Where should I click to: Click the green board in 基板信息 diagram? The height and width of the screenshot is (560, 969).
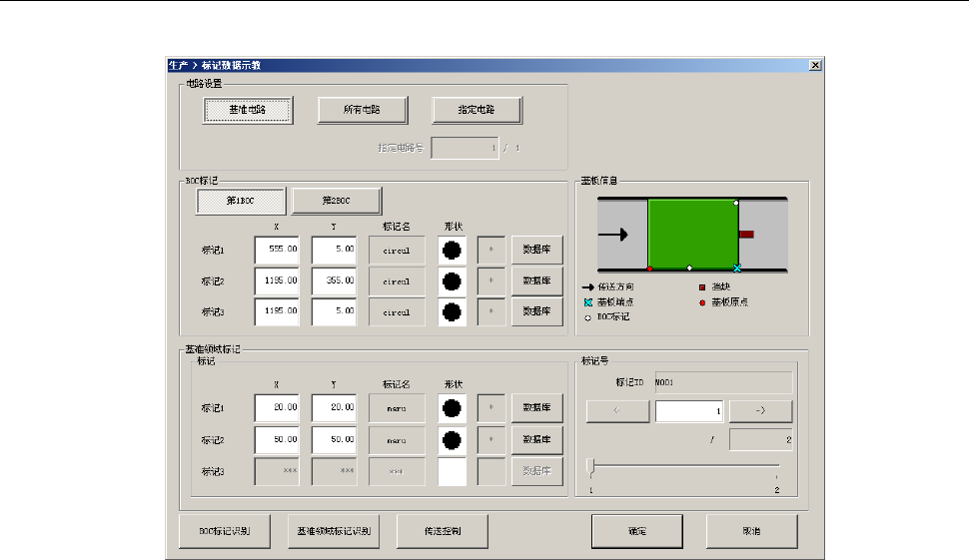coord(692,235)
